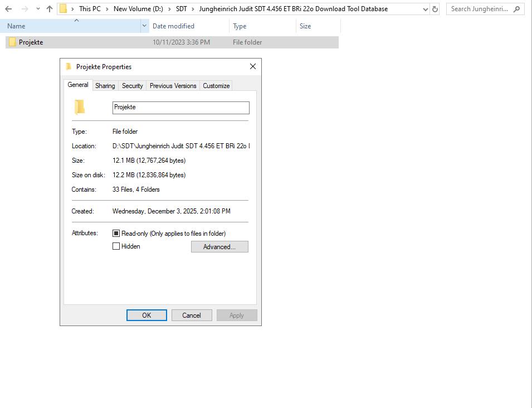Go back using the Explorer back arrow
Image resolution: width=532 pixels, height=408 pixels.
(x=8, y=9)
